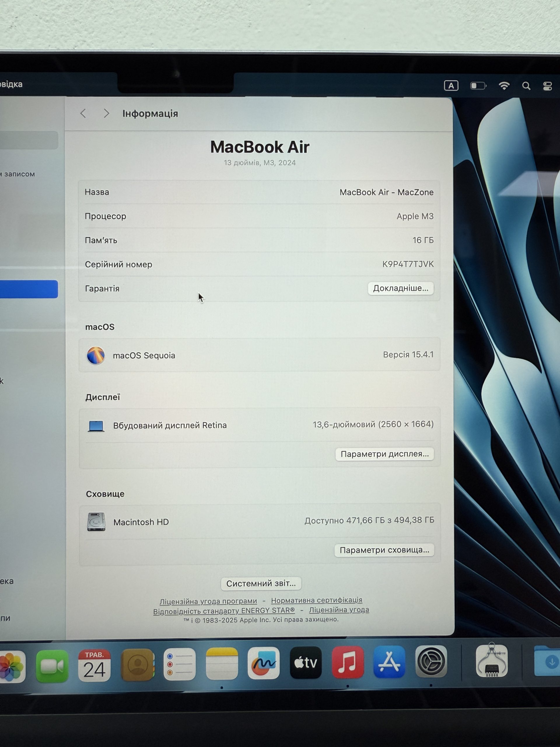
Task: Open the short Ліцензійна угода link
Action: (x=339, y=610)
